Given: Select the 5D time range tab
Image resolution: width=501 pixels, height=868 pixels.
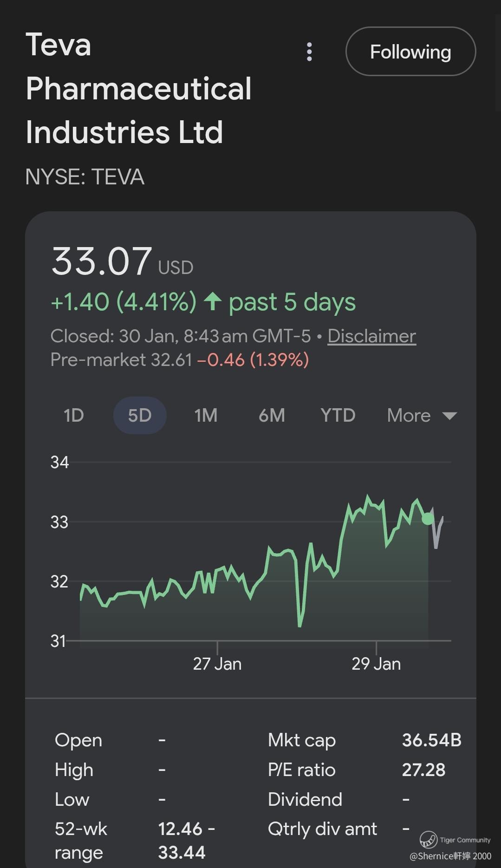Looking at the screenshot, I should click(140, 415).
